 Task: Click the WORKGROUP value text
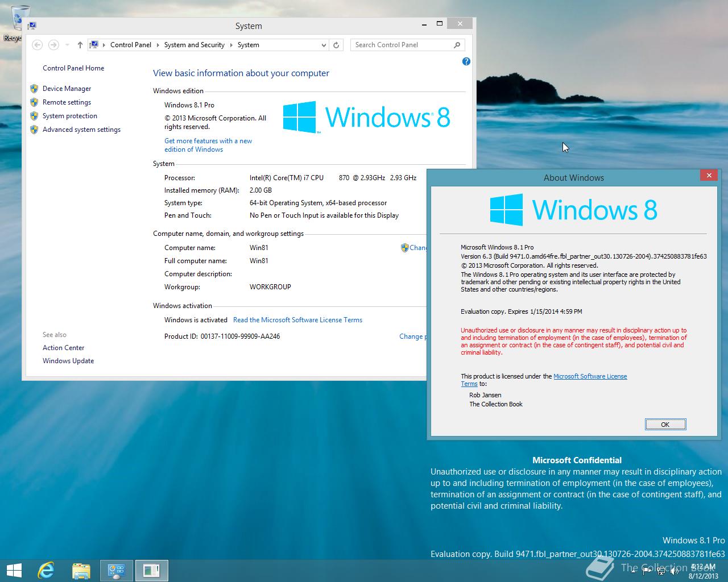pos(270,287)
